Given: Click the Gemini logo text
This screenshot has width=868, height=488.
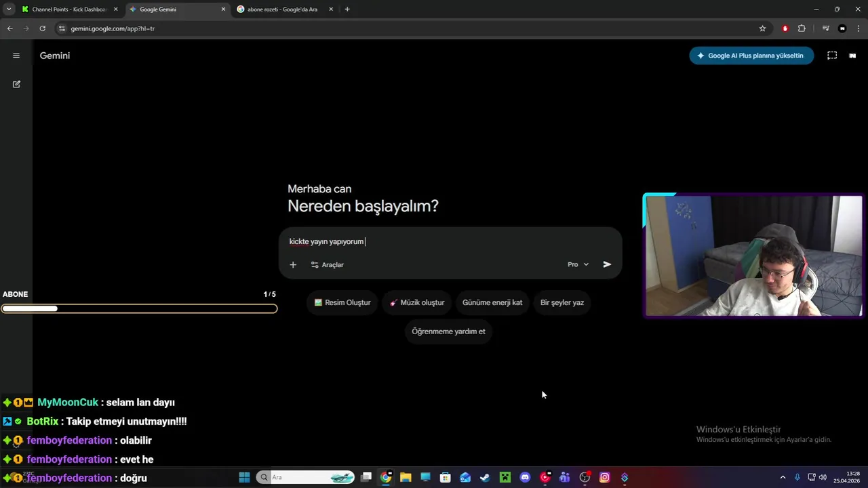Looking at the screenshot, I should click(55, 56).
